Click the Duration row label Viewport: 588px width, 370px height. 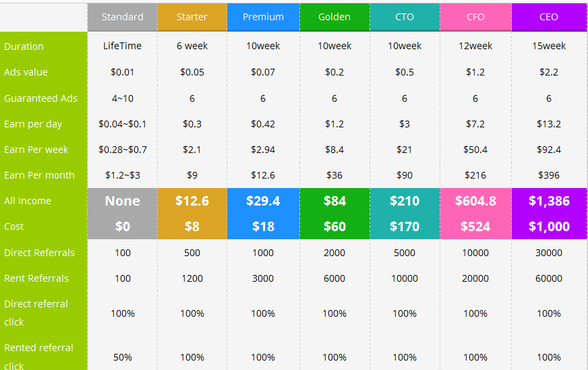tap(24, 47)
